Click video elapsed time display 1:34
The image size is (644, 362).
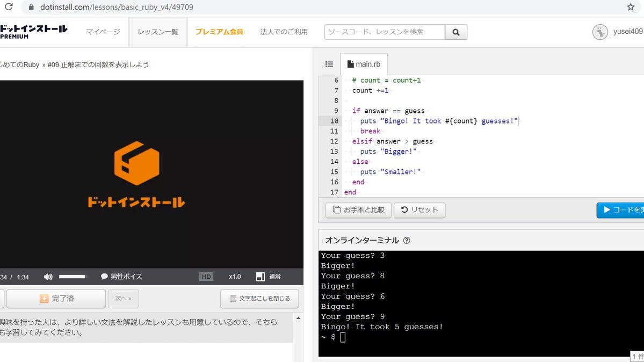tap(23, 277)
